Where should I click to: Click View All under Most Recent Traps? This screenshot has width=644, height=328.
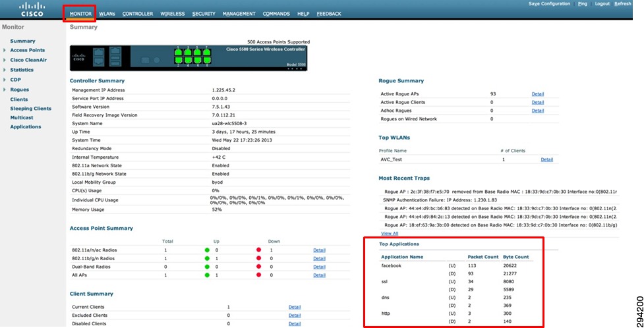tap(390, 233)
